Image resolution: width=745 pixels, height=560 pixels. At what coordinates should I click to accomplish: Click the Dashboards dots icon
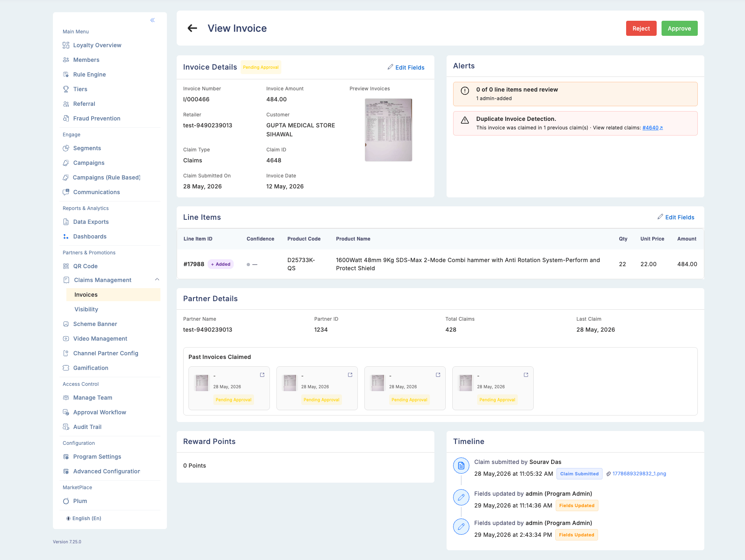click(66, 236)
